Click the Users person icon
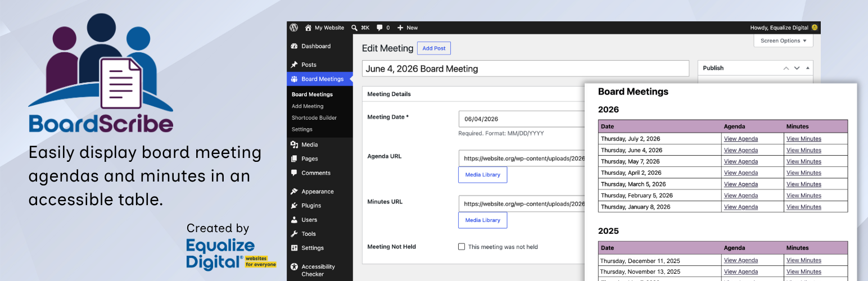The width and height of the screenshot is (868, 281). click(294, 220)
